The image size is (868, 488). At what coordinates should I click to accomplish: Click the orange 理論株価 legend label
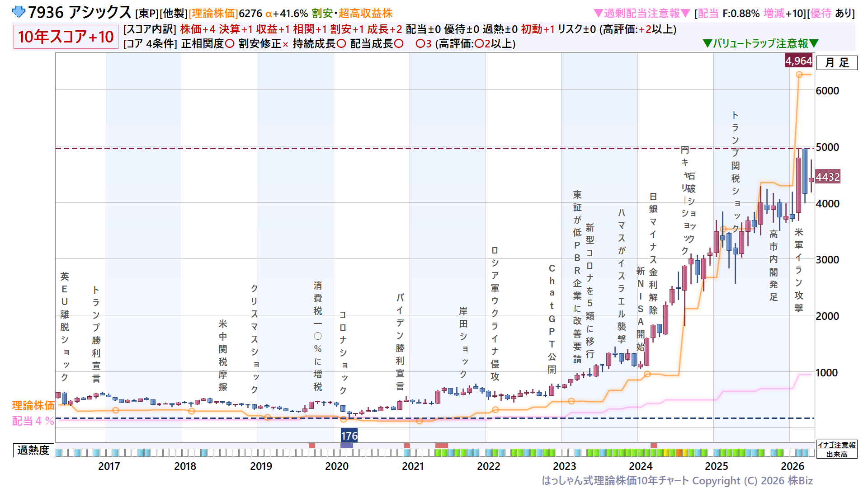pyautogui.click(x=33, y=405)
